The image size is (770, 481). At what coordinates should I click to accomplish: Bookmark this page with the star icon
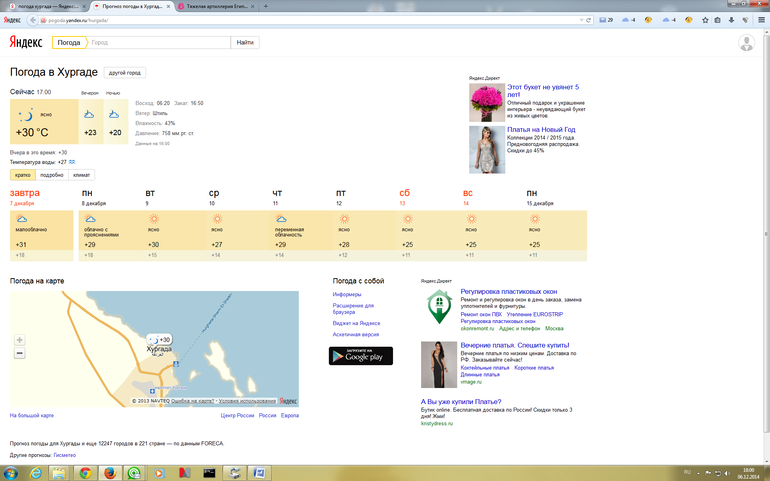[705, 20]
